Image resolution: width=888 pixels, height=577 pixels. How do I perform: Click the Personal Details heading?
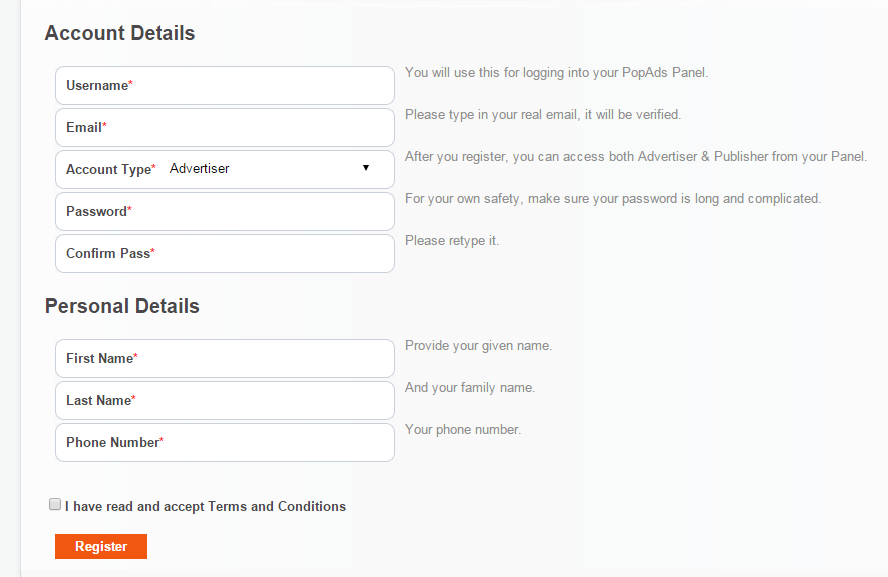coord(122,306)
